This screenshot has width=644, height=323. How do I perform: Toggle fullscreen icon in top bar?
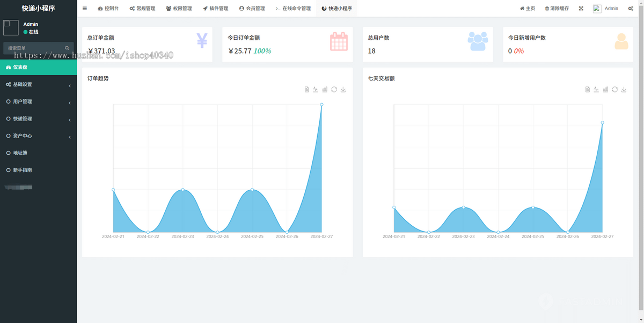tap(581, 9)
